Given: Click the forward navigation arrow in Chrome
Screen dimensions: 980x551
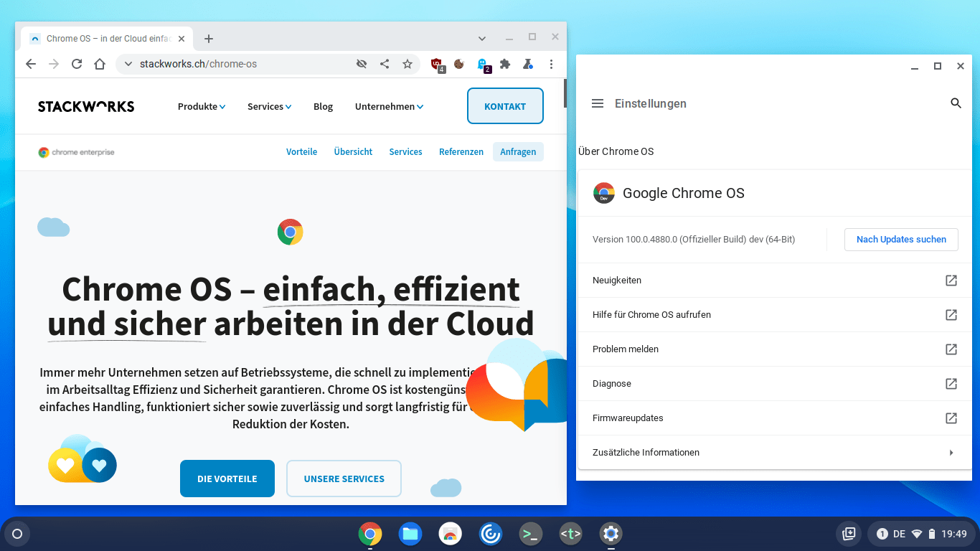Looking at the screenshot, I should tap(54, 64).
